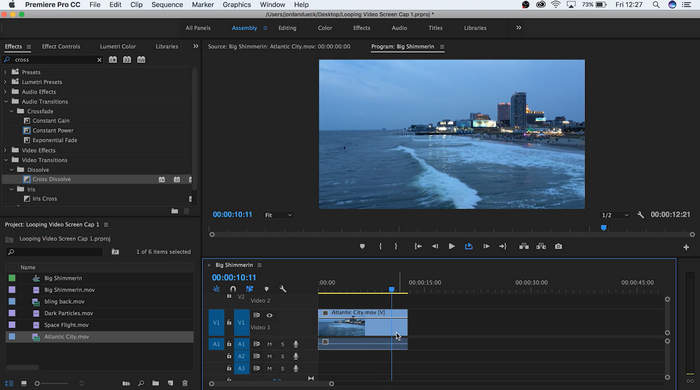
Task: Select the Iris Cross transition
Action: tap(45, 199)
